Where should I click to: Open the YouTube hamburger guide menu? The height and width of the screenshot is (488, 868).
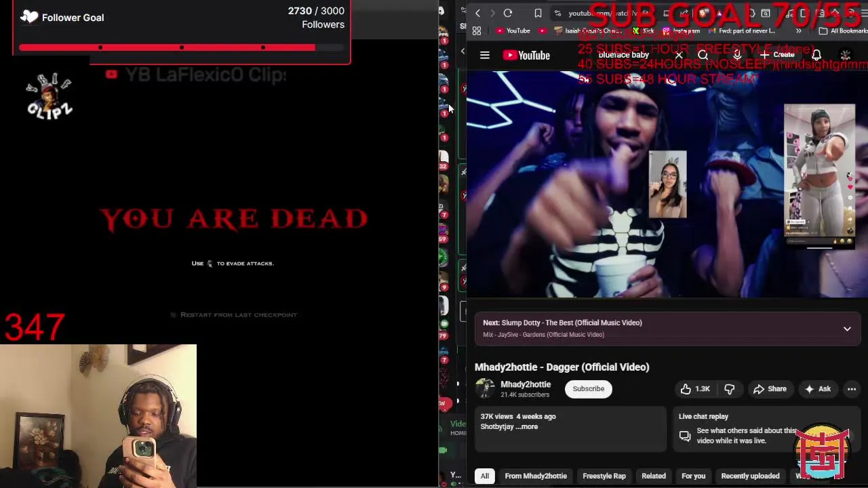(x=484, y=56)
